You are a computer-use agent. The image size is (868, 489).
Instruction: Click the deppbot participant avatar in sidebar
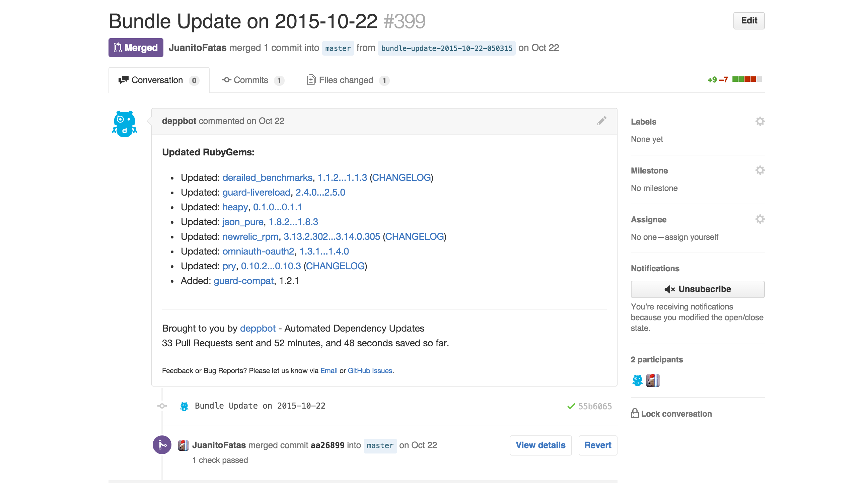click(x=638, y=380)
